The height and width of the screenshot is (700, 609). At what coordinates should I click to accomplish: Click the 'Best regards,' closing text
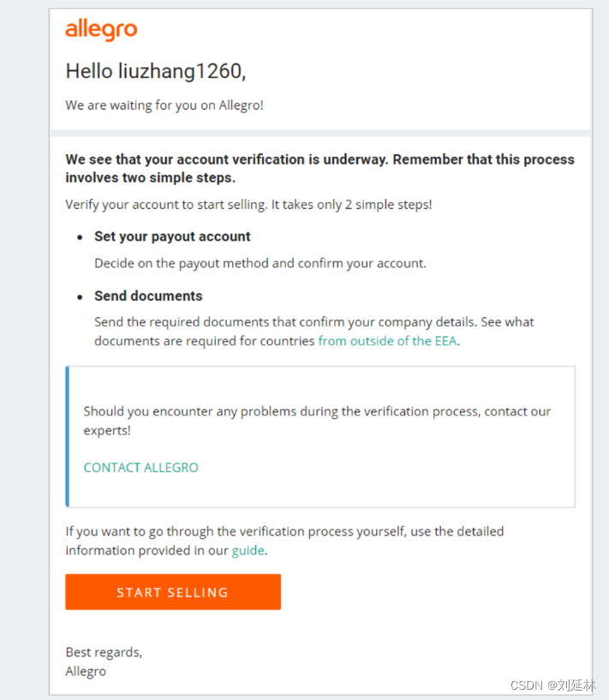tap(104, 652)
